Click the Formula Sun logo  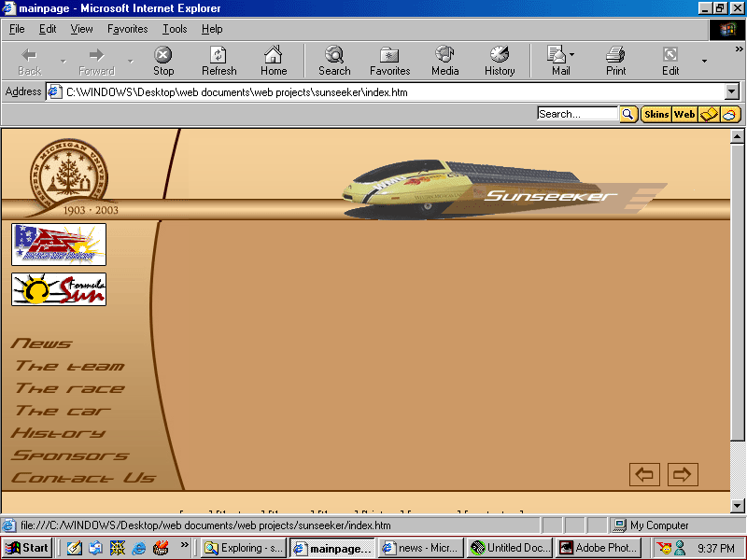pyautogui.click(x=59, y=289)
